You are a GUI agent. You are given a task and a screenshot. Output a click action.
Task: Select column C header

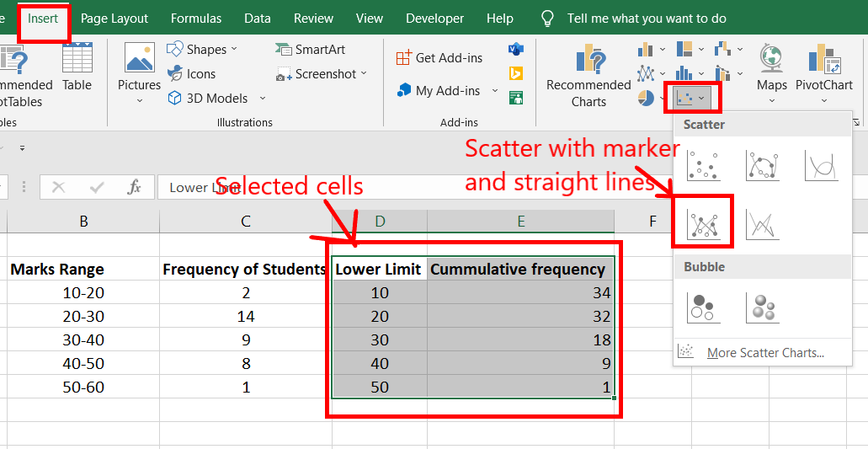coord(246,222)
